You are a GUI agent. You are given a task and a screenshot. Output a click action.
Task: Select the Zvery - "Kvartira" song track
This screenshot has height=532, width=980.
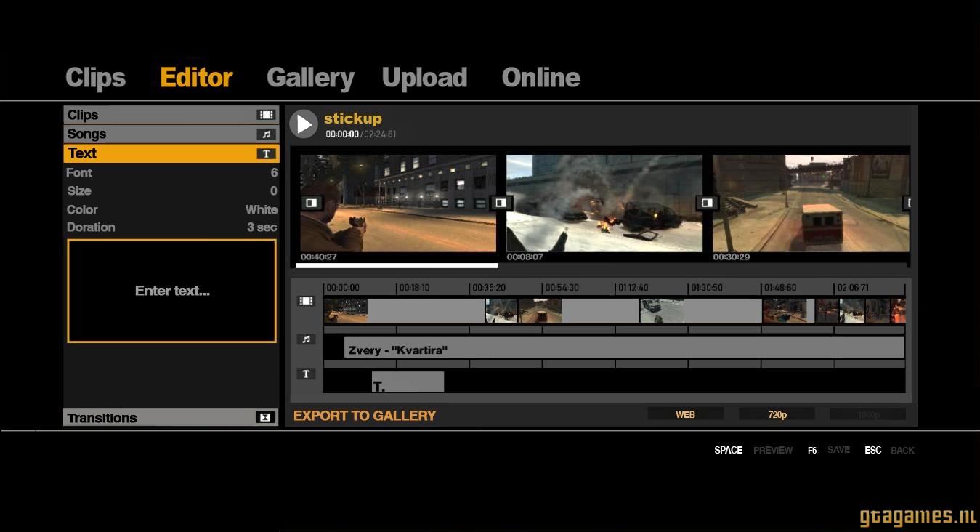coord(624,347)
